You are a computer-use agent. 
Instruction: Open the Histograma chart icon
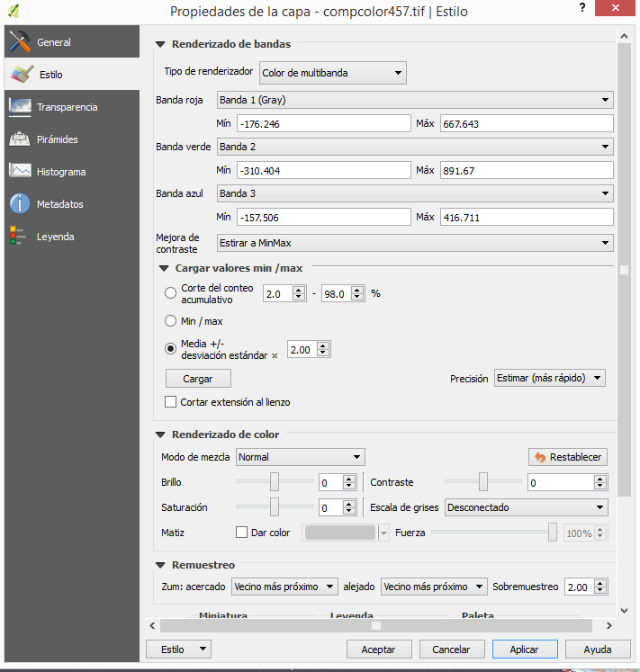tap(20, 171)
